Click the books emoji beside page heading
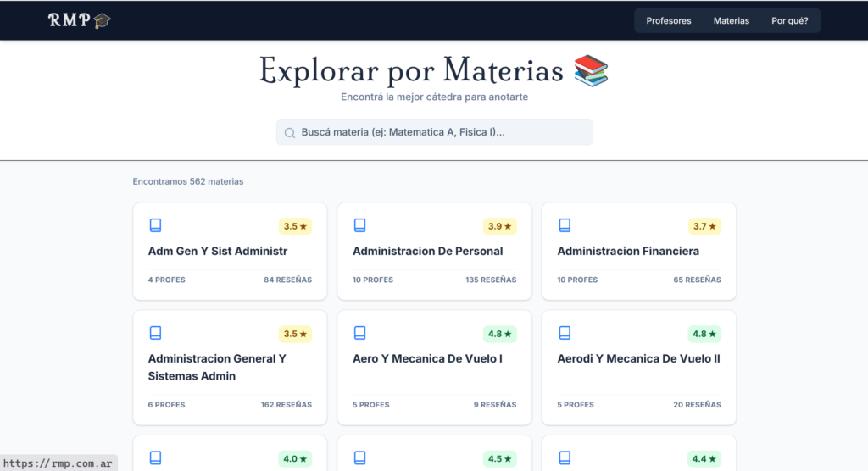 tap(591, 70)
